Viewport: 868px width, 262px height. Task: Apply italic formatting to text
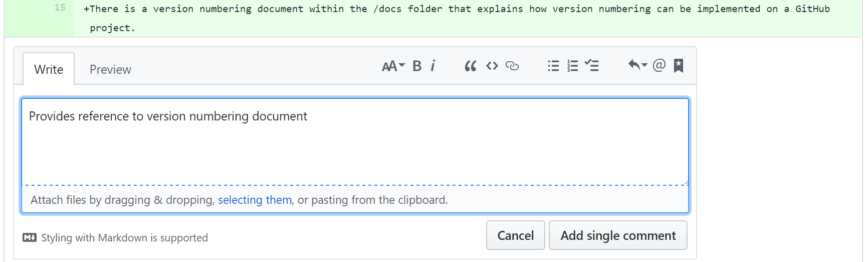click(x=433, y=66)
